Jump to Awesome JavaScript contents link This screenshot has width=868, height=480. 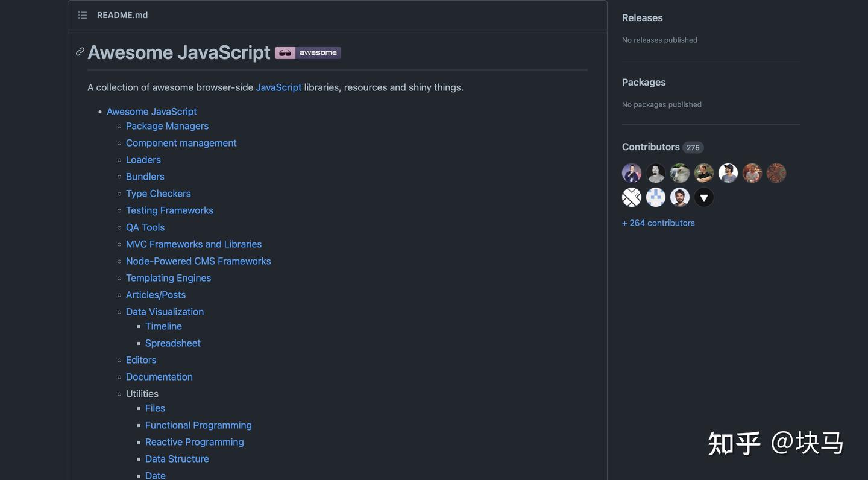[152, 112]
